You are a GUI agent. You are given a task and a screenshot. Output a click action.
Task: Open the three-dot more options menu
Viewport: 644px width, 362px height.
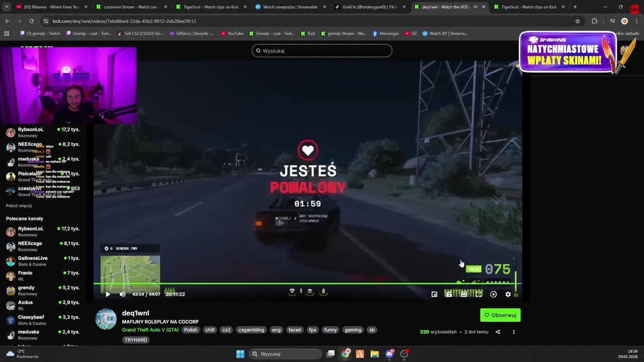click(x=514, y=332)
